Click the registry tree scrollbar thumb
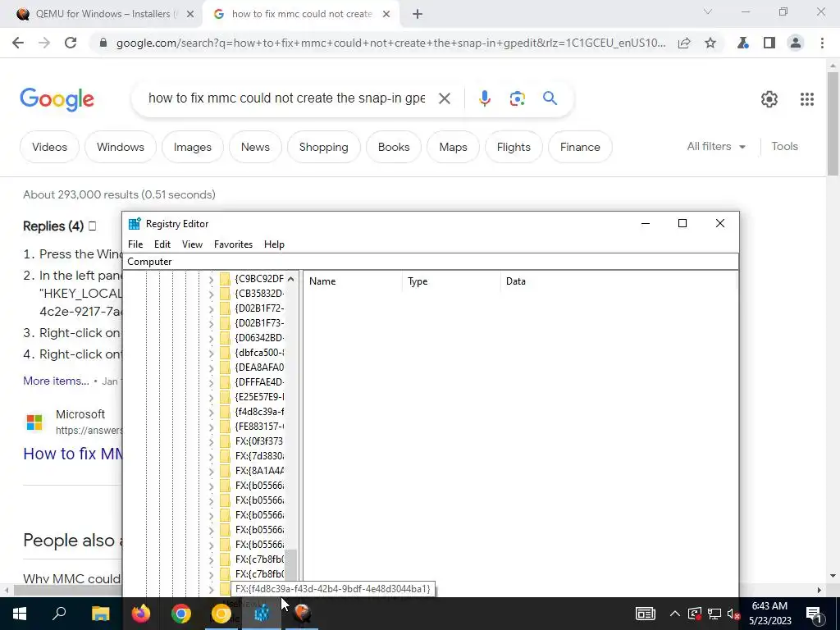 (290, 565)
